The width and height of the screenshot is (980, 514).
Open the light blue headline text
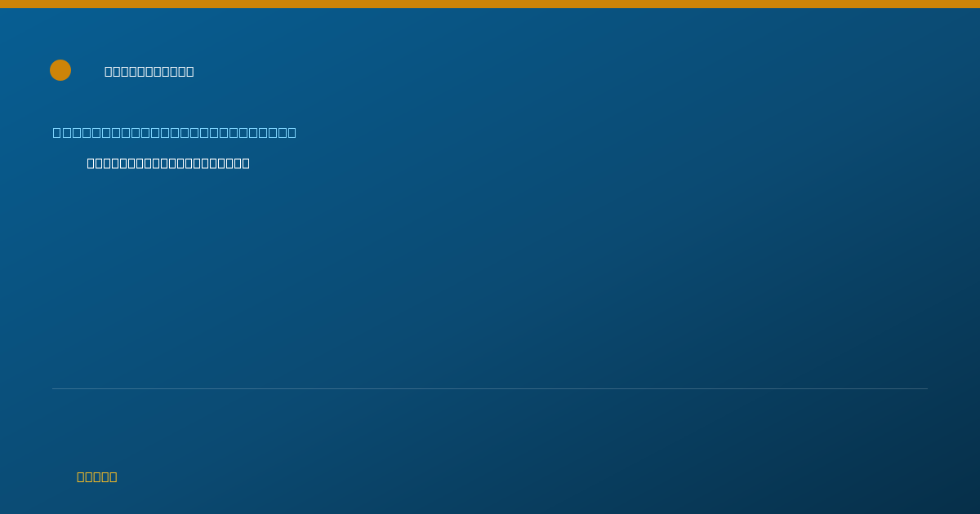[x=175, y=132]
